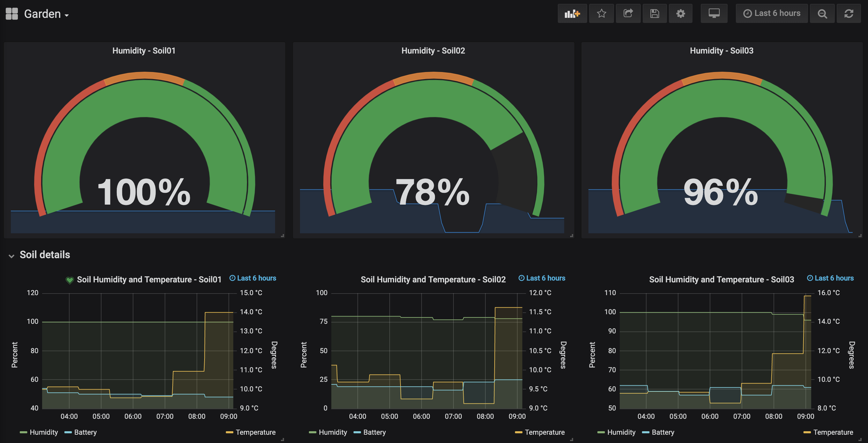Click Temperature color line in Soil01 legend
Screen dimensions: 868x443
click(229, 432)
